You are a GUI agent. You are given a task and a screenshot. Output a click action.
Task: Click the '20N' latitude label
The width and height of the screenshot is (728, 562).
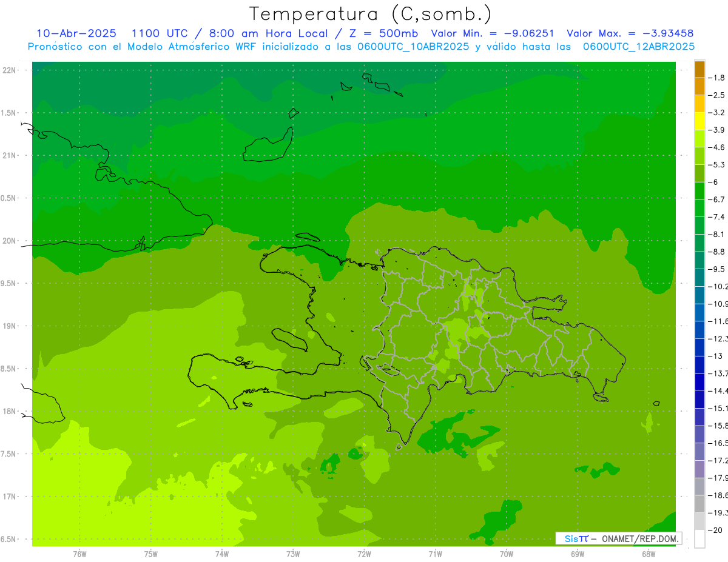pyautogui.click(x=9, y=241)
